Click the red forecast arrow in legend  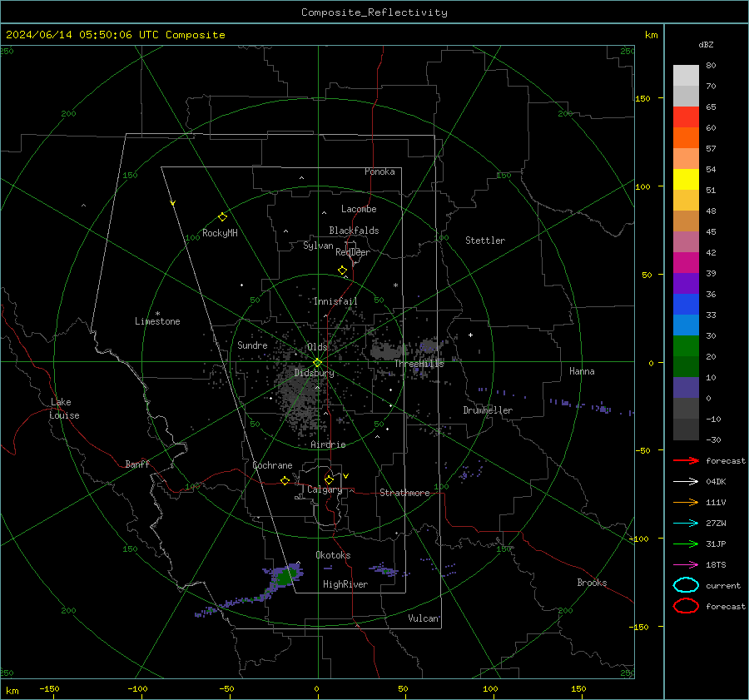click(x=686, y=460)
